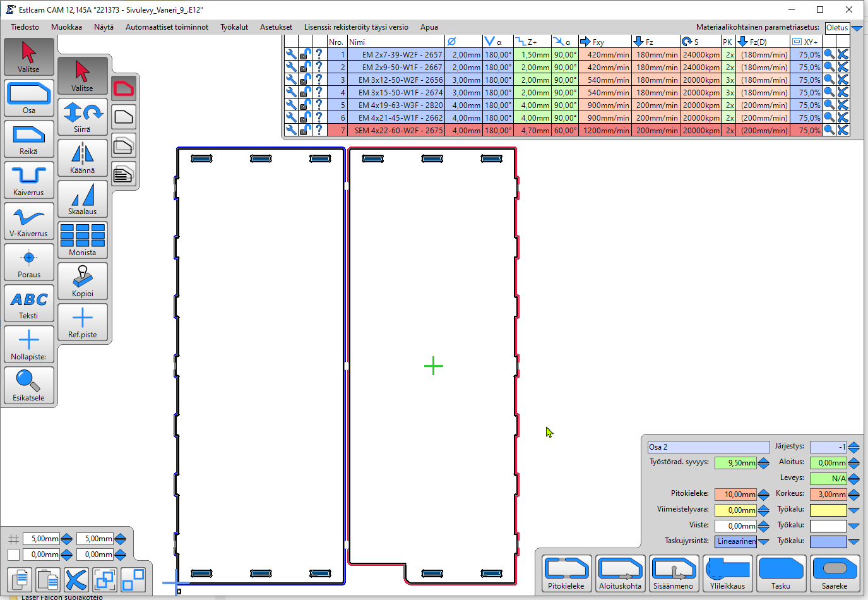Open the yellow Työkalu dropdown arrow
This screenshot has height=600, width=868.
[x=853, y=510]
